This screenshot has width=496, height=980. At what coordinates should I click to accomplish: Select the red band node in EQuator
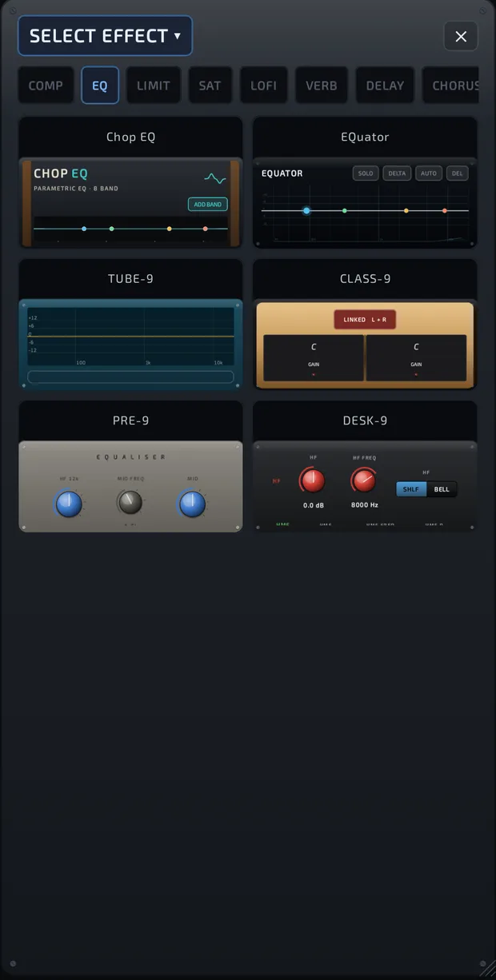pyautogui.click(x=445, y=211)
